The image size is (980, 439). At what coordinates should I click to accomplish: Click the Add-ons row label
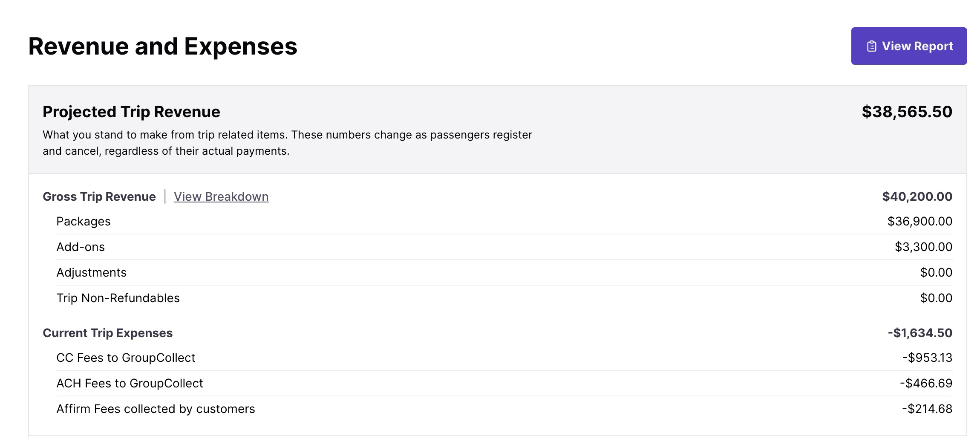[81, 247]
